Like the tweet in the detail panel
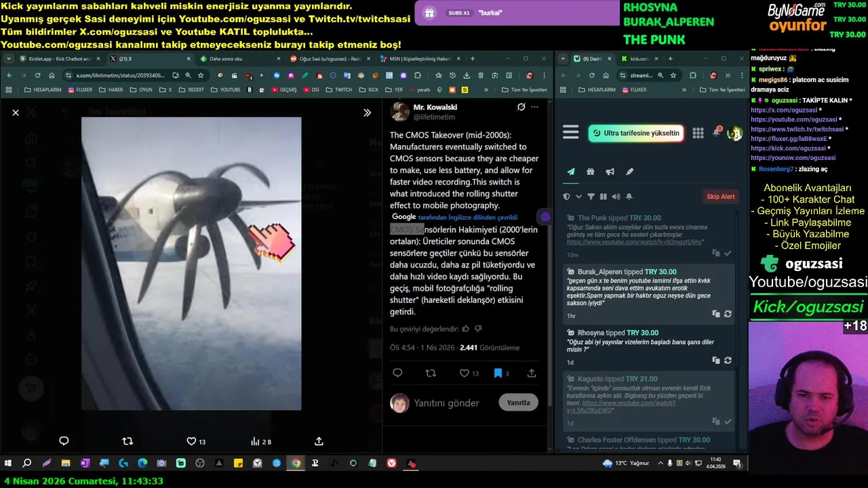 point(469,373)
